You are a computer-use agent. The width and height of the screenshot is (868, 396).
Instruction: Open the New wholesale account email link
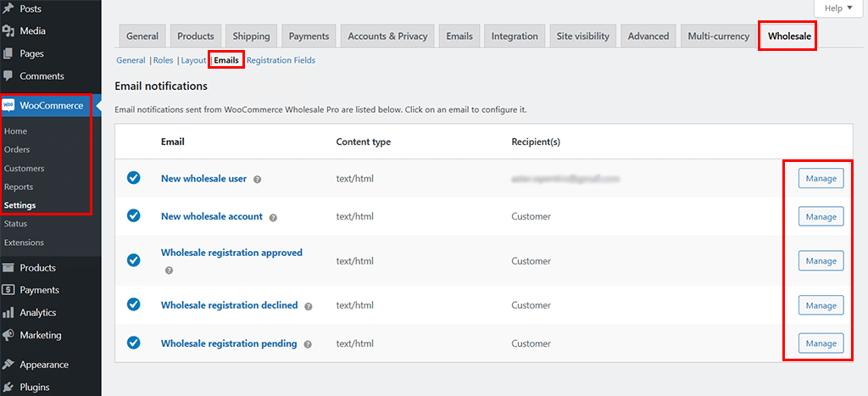click(x=211, y=216)
